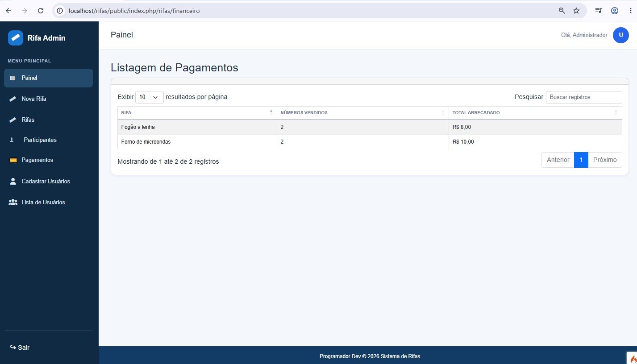This screenshot has width=637, height=364.
Task: Click the Sair logout arrow icon
Action: pos(13,347)
